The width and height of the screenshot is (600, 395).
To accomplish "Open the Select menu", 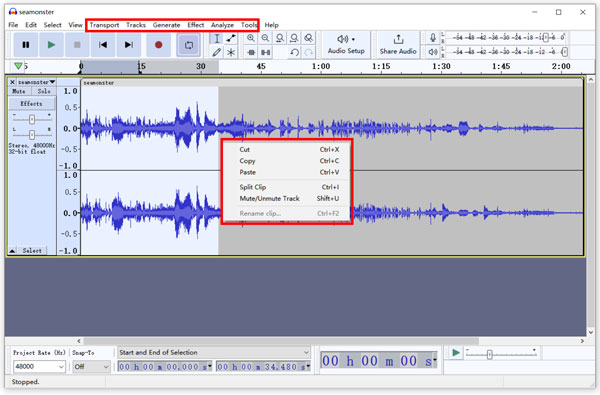I will (52, 25).
